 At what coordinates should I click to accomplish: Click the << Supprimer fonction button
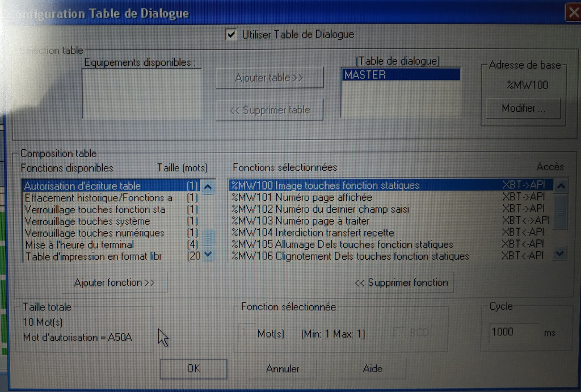401,283
